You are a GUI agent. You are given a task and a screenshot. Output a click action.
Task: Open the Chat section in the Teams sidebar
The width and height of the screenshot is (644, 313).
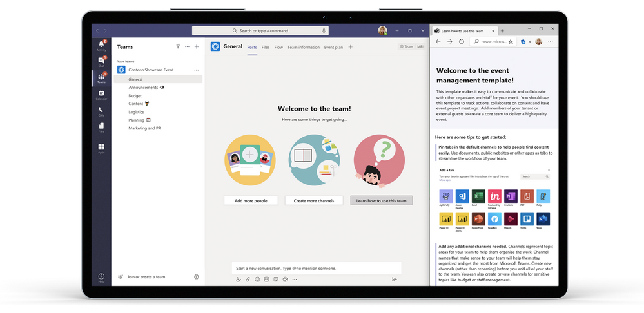pos(101,62)
